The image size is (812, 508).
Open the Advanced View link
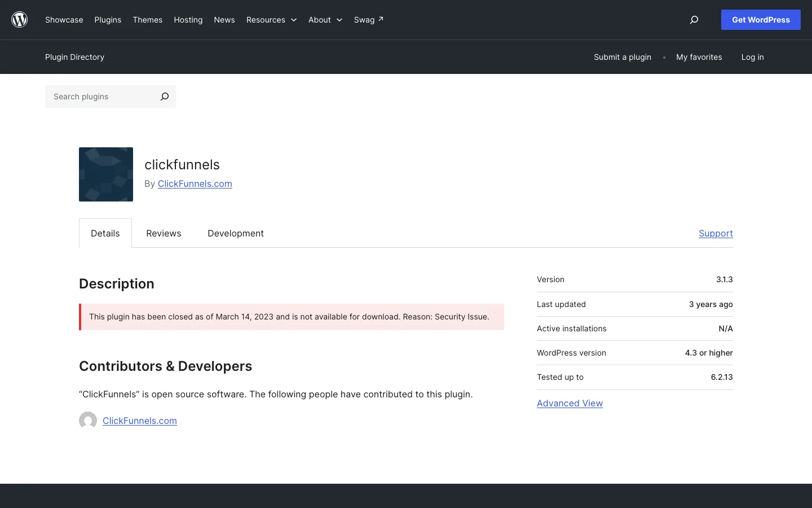[x=570, y=403]
